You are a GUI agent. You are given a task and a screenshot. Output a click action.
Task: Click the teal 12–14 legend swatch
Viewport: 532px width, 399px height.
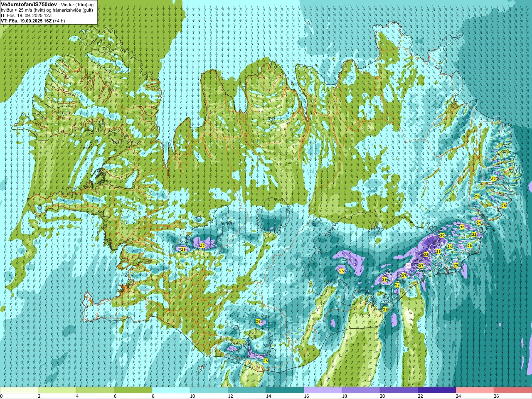click(247, 390)
